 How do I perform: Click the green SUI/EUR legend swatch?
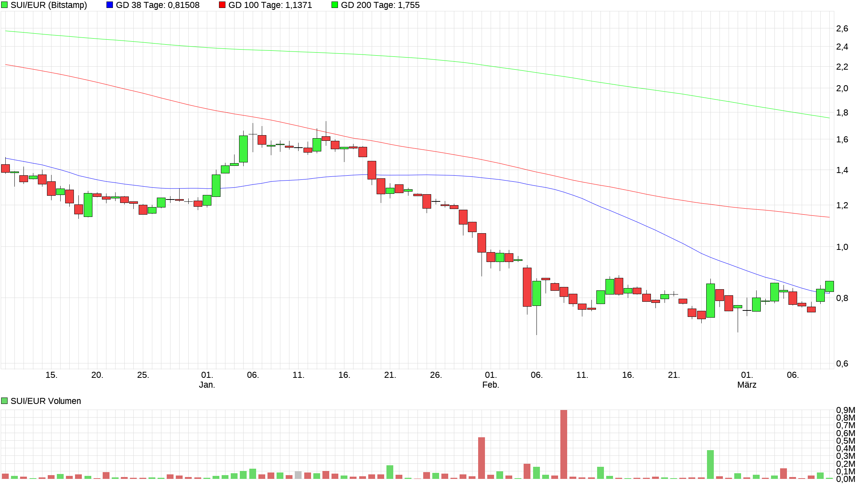click(5, 5)
